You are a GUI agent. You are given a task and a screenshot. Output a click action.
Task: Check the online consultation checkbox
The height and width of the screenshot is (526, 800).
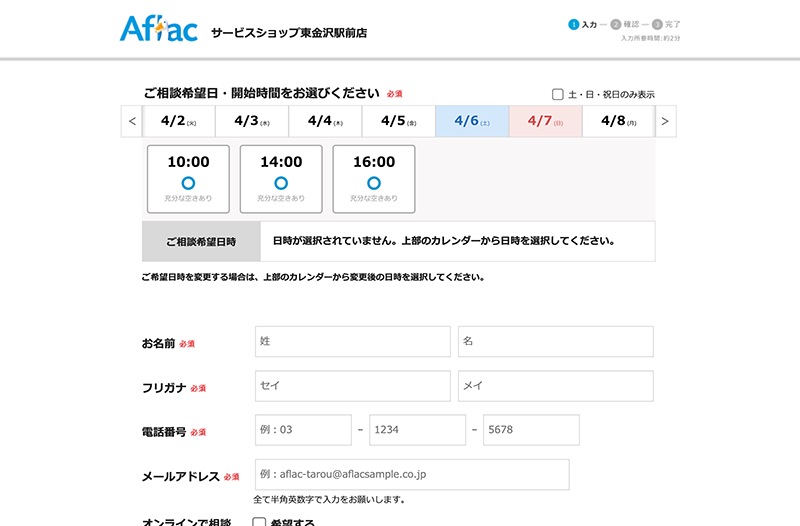(259, 522)
